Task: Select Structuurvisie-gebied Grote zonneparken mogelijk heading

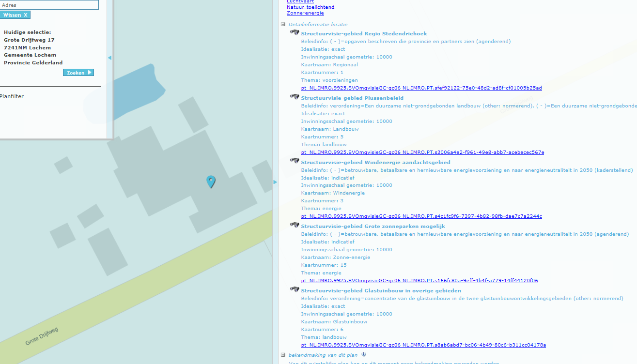Action: (x=373, y=227)
